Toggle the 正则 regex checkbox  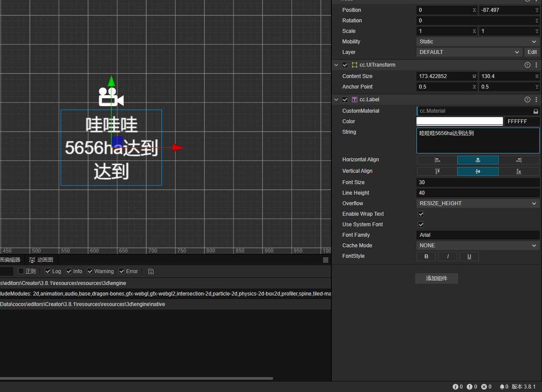tap(21, 271)
